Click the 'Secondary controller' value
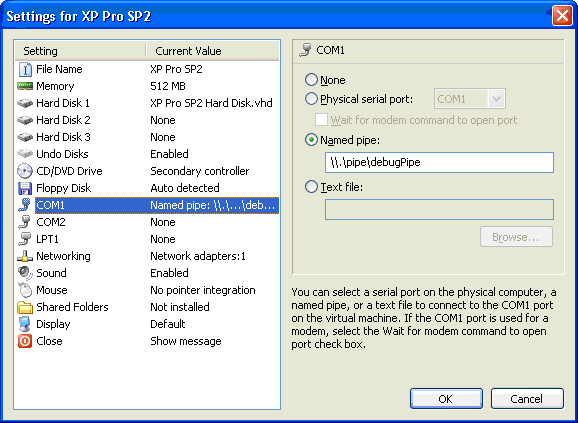Screen dimensions: 578x423 point(200,171)
